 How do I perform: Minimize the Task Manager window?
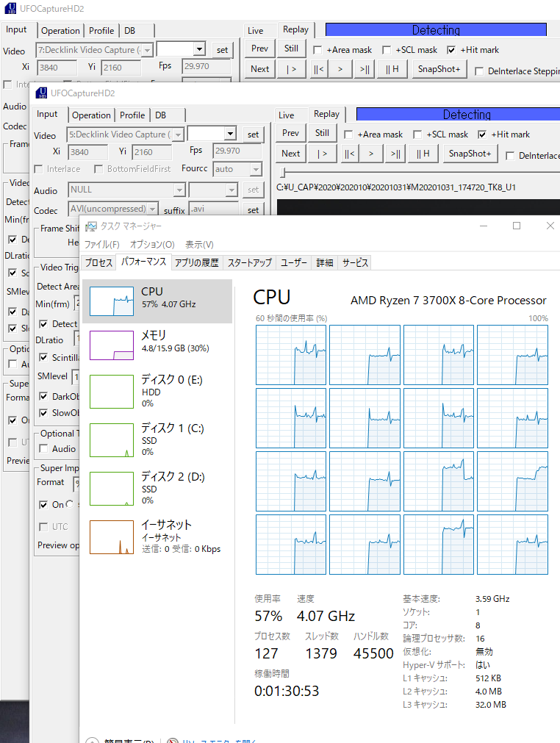click(x=484, y=226)
